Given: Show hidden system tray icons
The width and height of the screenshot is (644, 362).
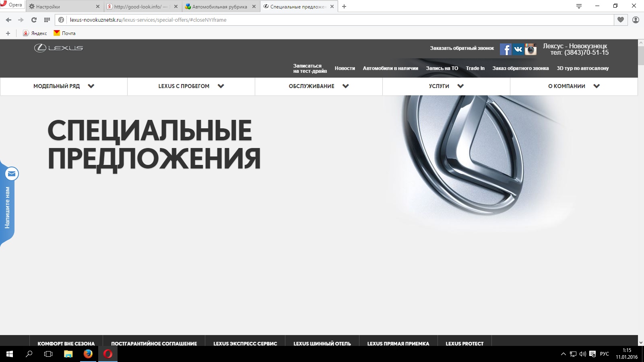Looking at the screenshot, I should tap(563, 354).
